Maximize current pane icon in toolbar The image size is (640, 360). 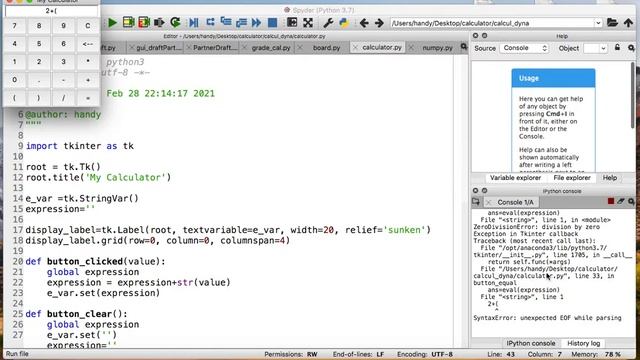pyautogui.click(x=292, y=22)
